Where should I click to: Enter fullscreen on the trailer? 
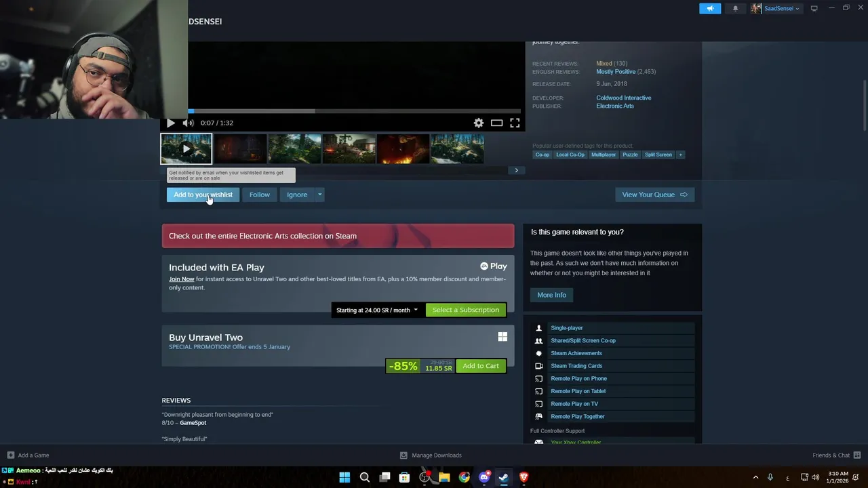click(x=515, y=123)
